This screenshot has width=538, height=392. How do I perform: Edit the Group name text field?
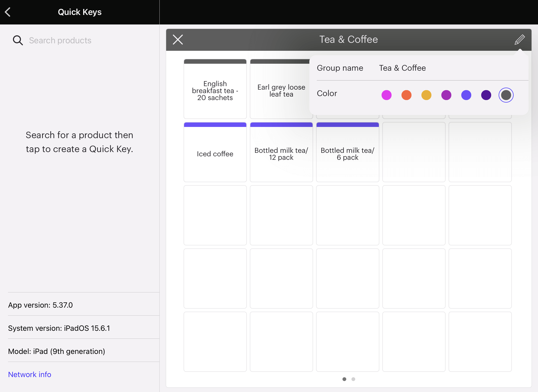(402, 68)
